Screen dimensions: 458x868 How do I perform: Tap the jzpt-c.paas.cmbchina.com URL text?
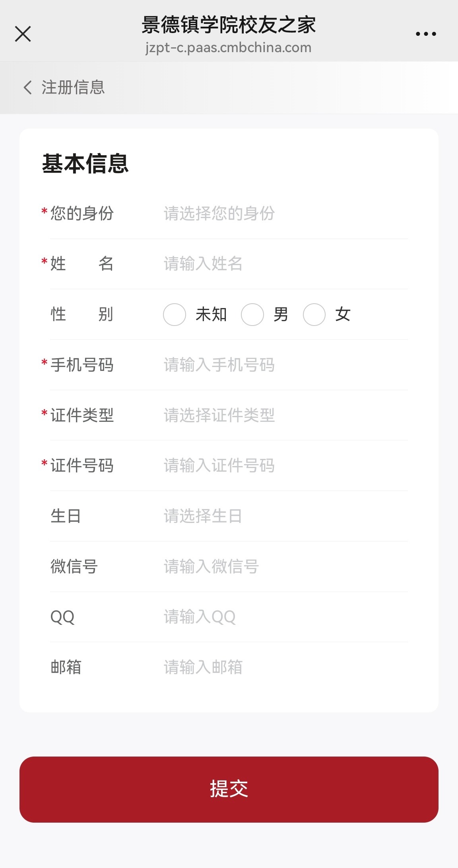228,48
